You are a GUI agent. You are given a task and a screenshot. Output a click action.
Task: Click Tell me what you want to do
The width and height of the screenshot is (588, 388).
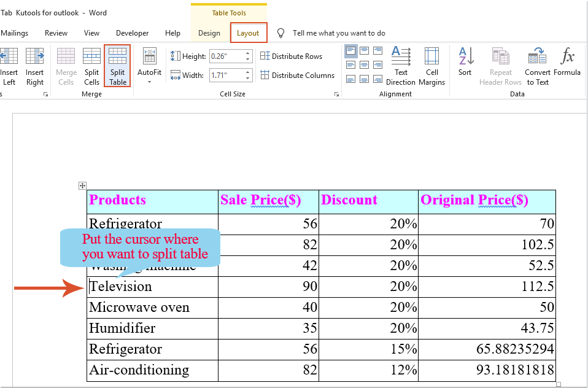click(x=341, y=33)
